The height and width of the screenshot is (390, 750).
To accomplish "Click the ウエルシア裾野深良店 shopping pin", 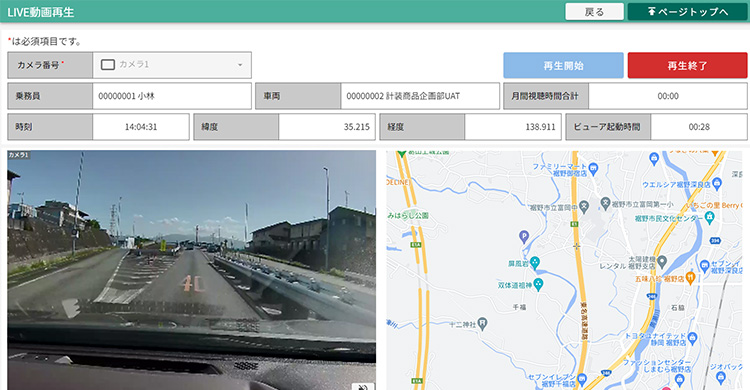I will pos(717,183).
